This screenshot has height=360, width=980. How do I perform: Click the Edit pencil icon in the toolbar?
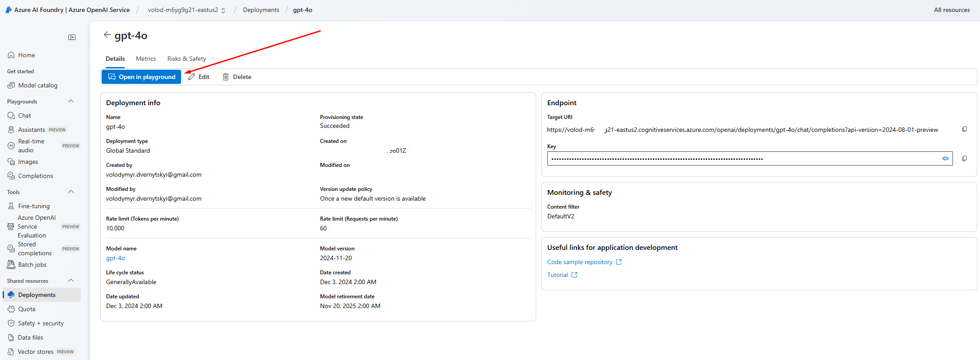point(191,77)
